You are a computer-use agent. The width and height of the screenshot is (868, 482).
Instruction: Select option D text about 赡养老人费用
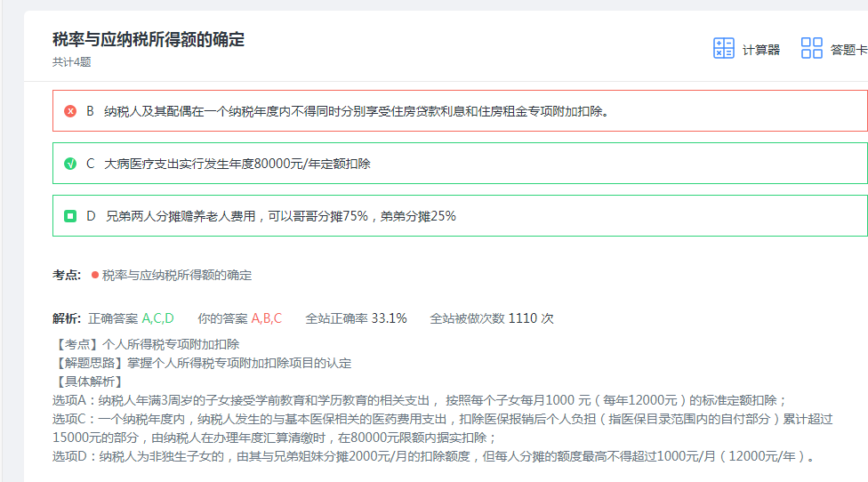[280, 216]
